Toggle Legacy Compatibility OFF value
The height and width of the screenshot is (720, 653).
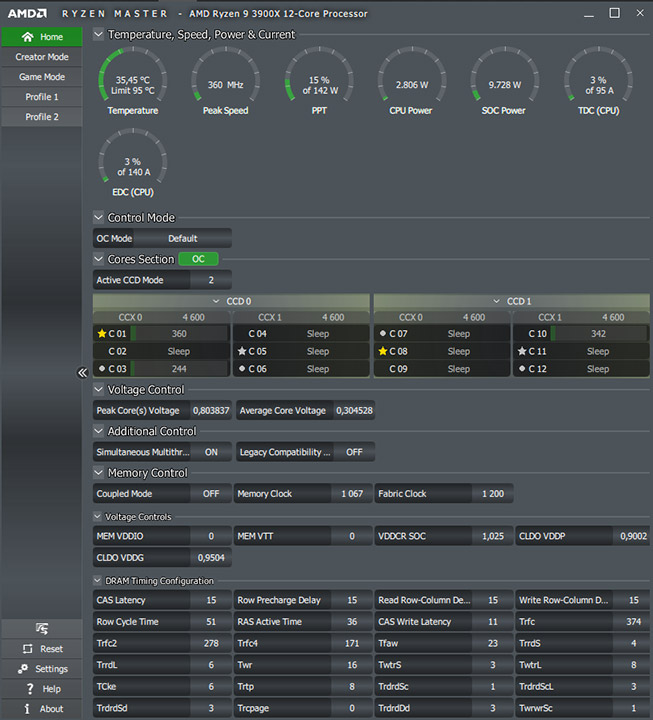354,452
